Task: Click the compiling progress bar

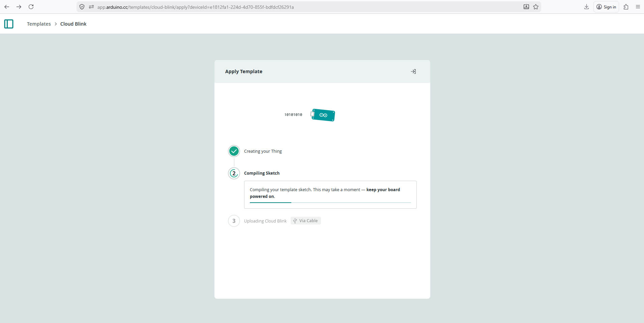Action: point(330,203)
